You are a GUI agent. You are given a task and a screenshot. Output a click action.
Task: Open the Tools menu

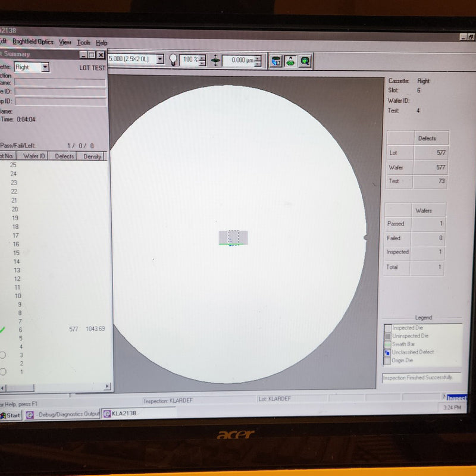pyautogui.click(x=83, y=42)
